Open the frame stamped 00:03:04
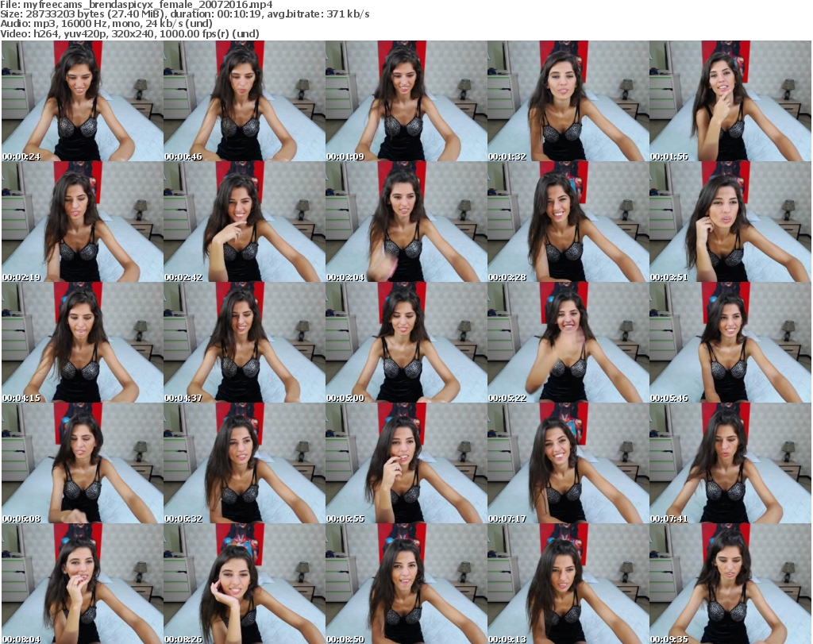 point(406,222)
